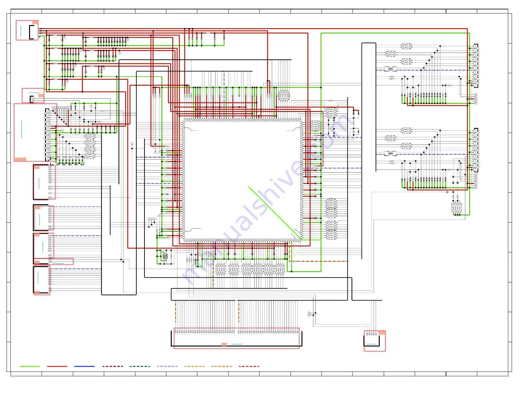This screenshot has width=532, height=395.
Task: Select the last dashed bright-red legend line
Action: [249, 366]
